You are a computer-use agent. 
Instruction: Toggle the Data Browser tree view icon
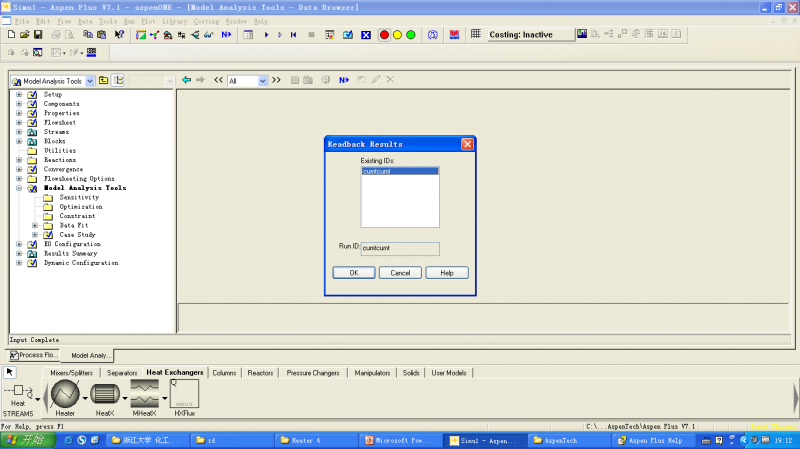tap(118, 81)
